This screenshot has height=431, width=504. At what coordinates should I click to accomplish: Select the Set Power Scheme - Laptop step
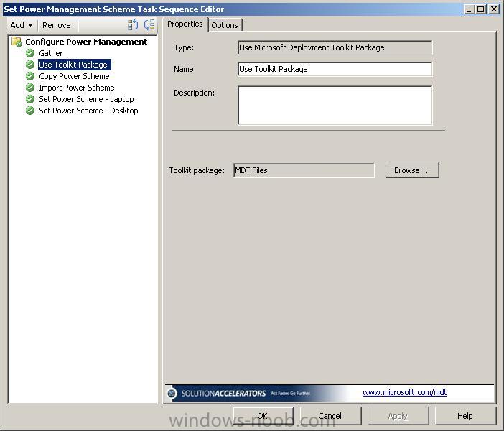86,99
